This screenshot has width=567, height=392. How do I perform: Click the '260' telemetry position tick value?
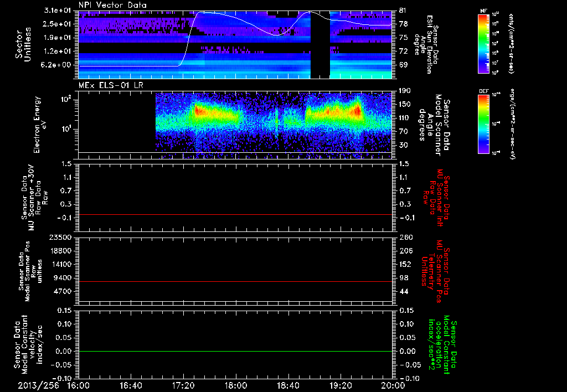point(405,237)
